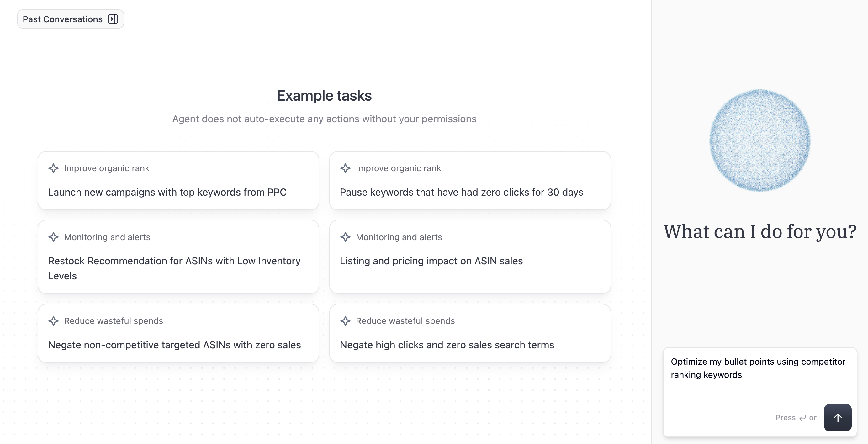The width and height of the screenshot is (868, 444).
Task: Select Launch new campaigns with top keywords task
Action: click(x=178, y=181)
